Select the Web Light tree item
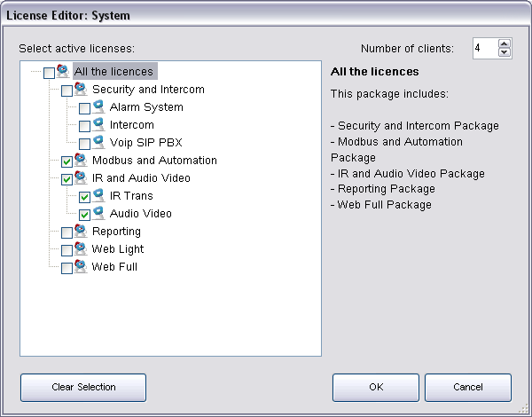The height and width of the screenshot is (417, 532). [117, 249]
